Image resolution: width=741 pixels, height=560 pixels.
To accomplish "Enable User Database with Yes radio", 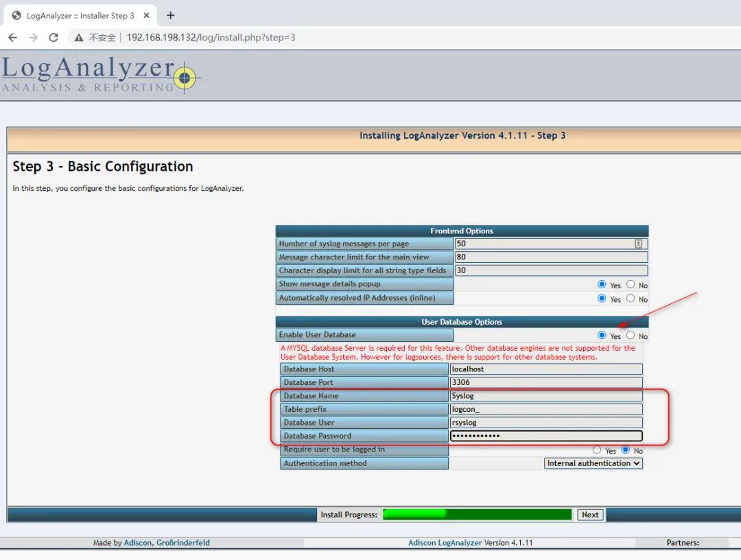I will pos(601,336).
